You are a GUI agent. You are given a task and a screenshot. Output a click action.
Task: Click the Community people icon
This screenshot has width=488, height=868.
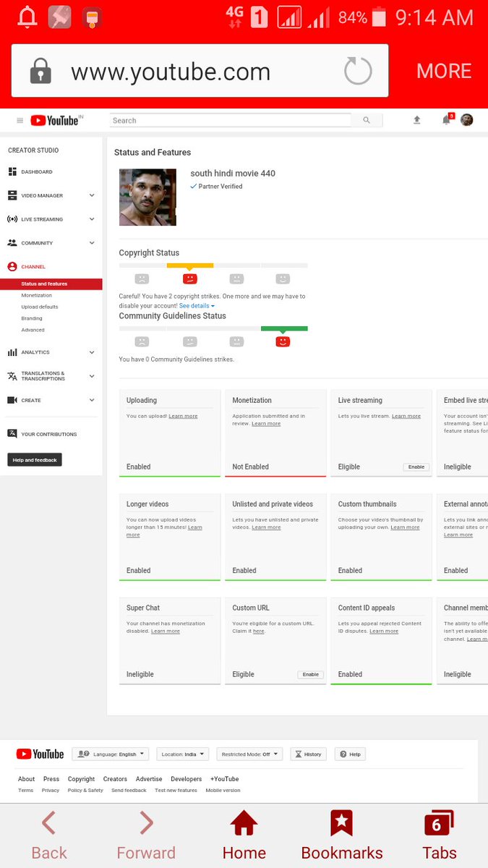coord(12,243)
